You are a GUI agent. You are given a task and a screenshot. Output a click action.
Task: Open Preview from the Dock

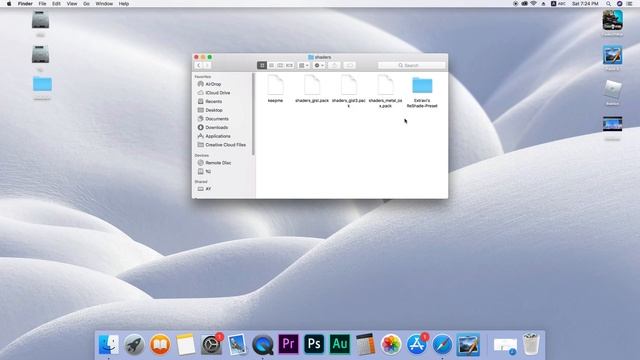[x=237, y=344]
